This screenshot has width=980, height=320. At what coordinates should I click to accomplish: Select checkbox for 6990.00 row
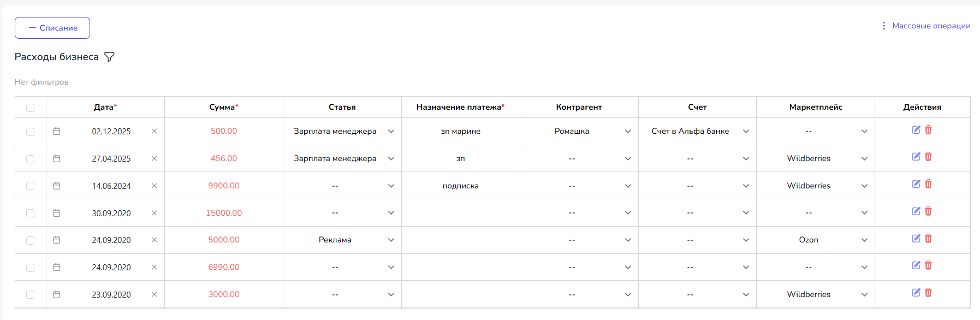[31, 268]
